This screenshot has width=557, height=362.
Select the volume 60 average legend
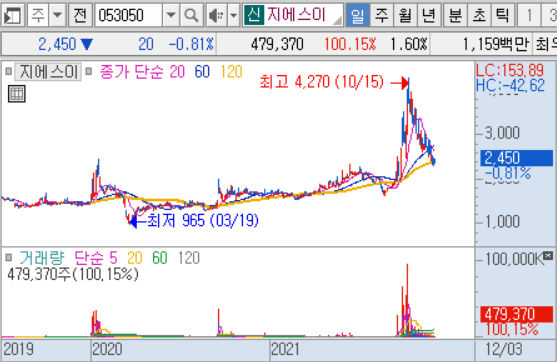[x=159, y=258]
